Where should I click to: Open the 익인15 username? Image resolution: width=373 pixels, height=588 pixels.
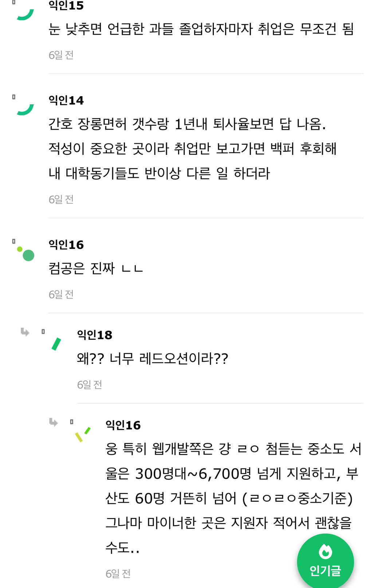click(x=66, y=6)
